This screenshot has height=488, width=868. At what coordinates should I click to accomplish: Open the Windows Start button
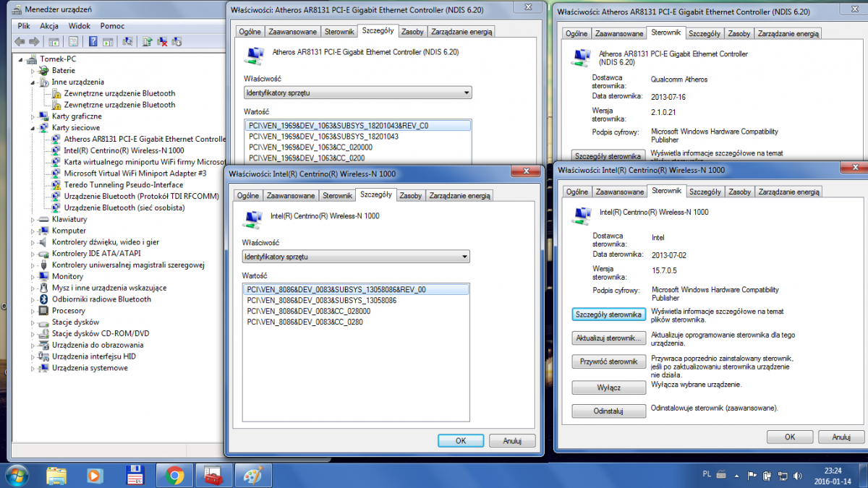(x=16, y=475)
